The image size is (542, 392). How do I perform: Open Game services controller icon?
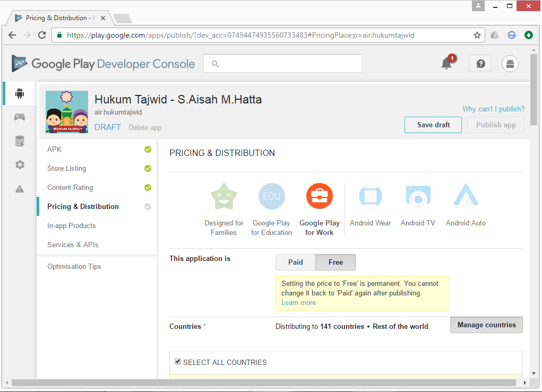20,117
